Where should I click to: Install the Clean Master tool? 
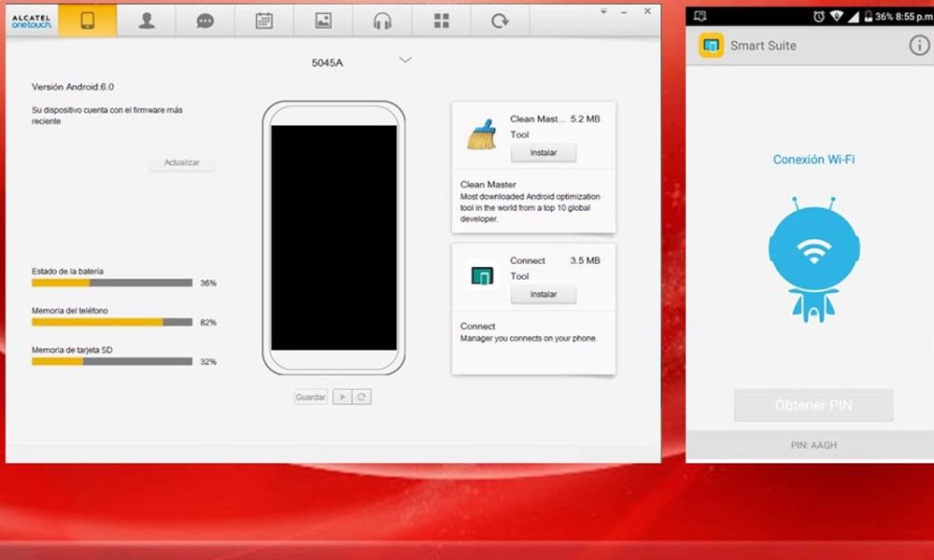[x=544, y=153]
